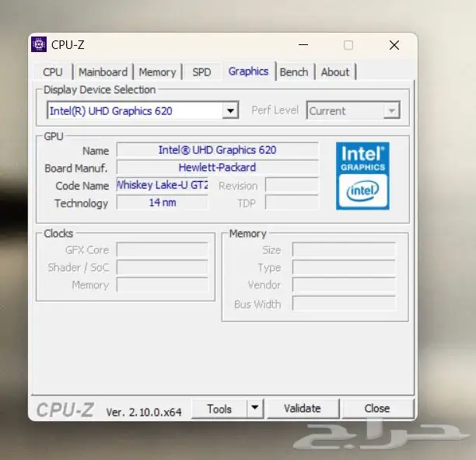Click the Whiskey Lake-U GT2 code name field
Image resolution: width=476 pixels, height=460 pixels.
(163, 185)
